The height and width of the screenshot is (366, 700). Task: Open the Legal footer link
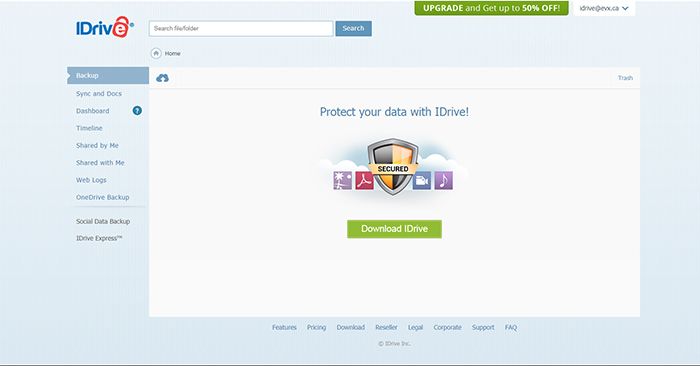415,328
